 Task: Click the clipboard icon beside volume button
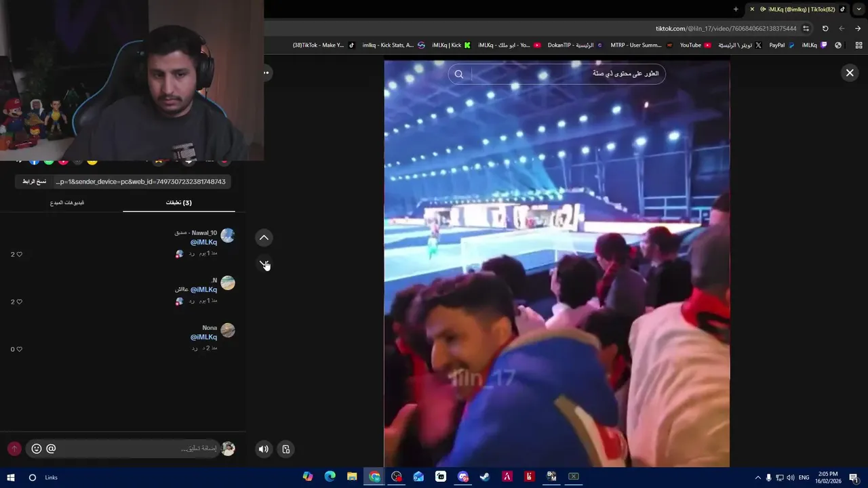(286, 449)
